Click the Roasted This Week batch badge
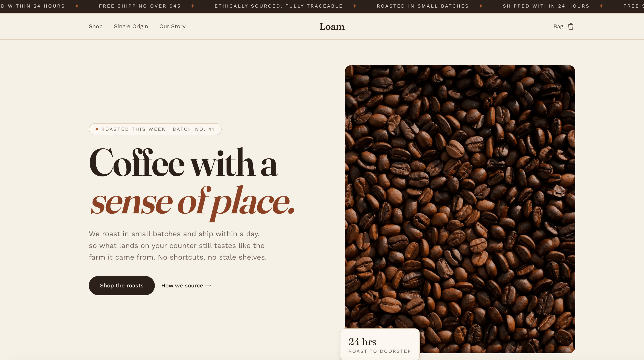644x360 pixels. point(155,129)
